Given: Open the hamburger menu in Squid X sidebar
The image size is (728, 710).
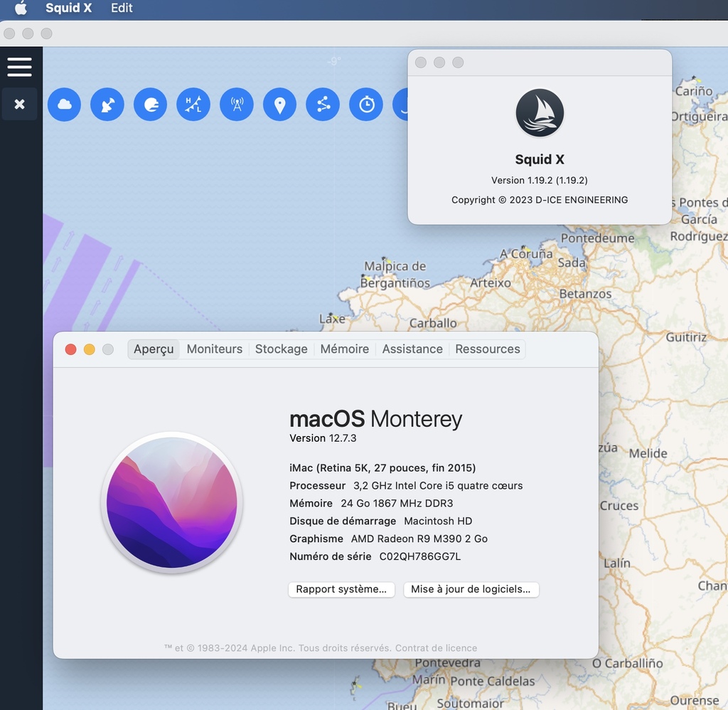Looking at the screenshot, I should pos(19,67).
